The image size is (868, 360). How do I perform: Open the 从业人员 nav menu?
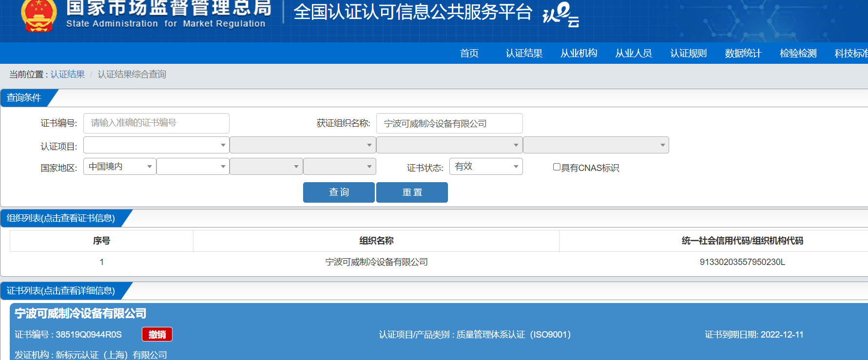coord(634,53)
